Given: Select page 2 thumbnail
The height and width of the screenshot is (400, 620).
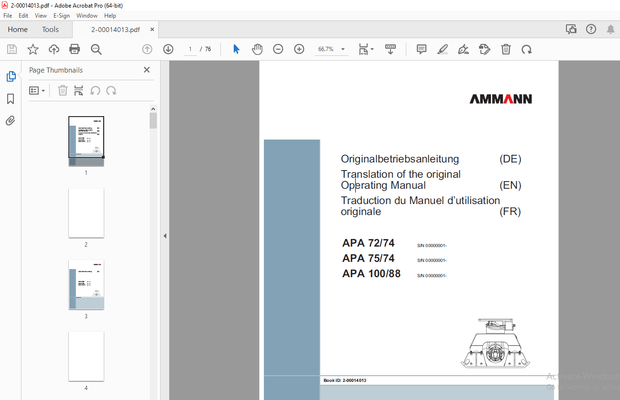Looking at the screenshot, I should (86, 213).
